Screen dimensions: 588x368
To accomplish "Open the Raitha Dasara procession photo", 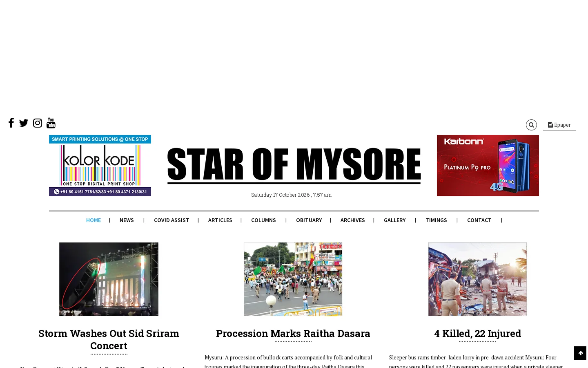I will [293, 279].
